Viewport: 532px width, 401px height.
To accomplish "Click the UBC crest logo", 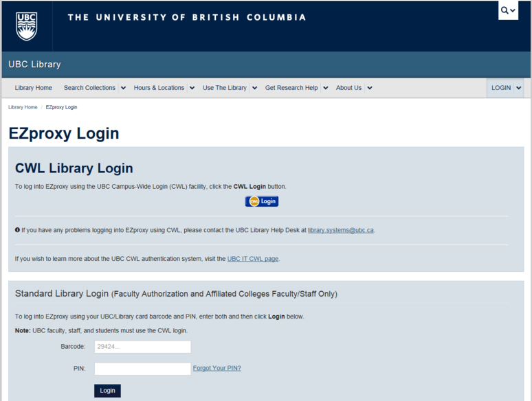I will pos(26,25).
